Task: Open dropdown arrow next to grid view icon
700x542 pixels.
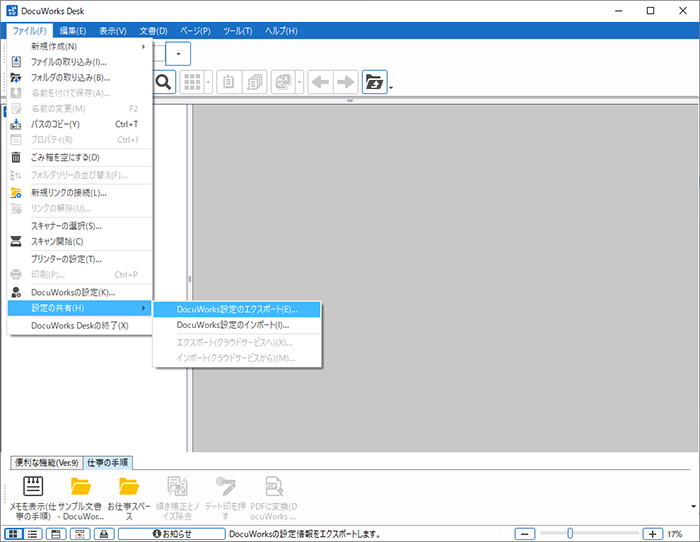Action: click(208, 82)
